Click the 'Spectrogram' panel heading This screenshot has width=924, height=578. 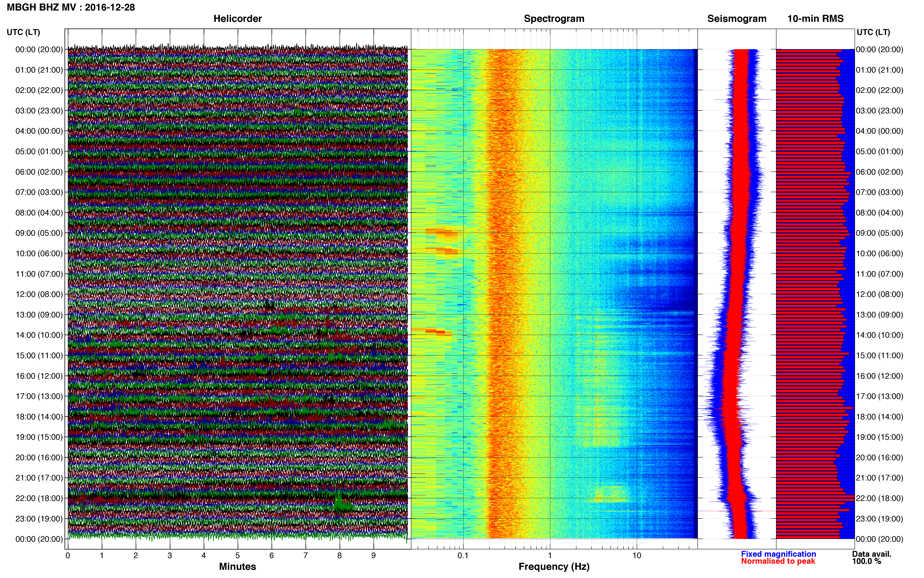tap(554, 19)
